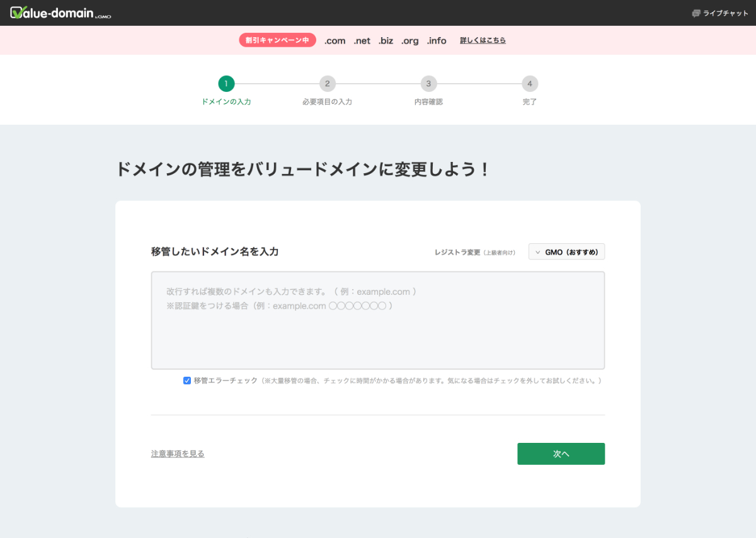The width and height of the screenshot is (756, 538).
Task: Click the レジストラ変更 label text
Action: tap(457, 252)
